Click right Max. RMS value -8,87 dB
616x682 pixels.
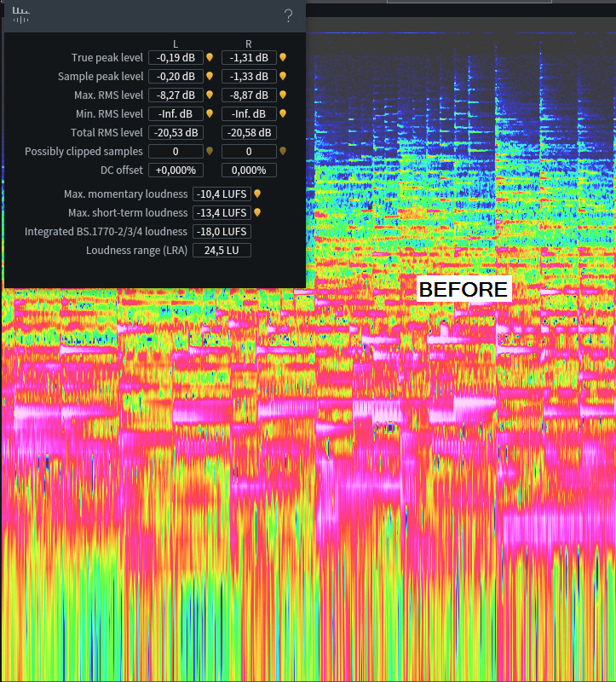point(249,95)
